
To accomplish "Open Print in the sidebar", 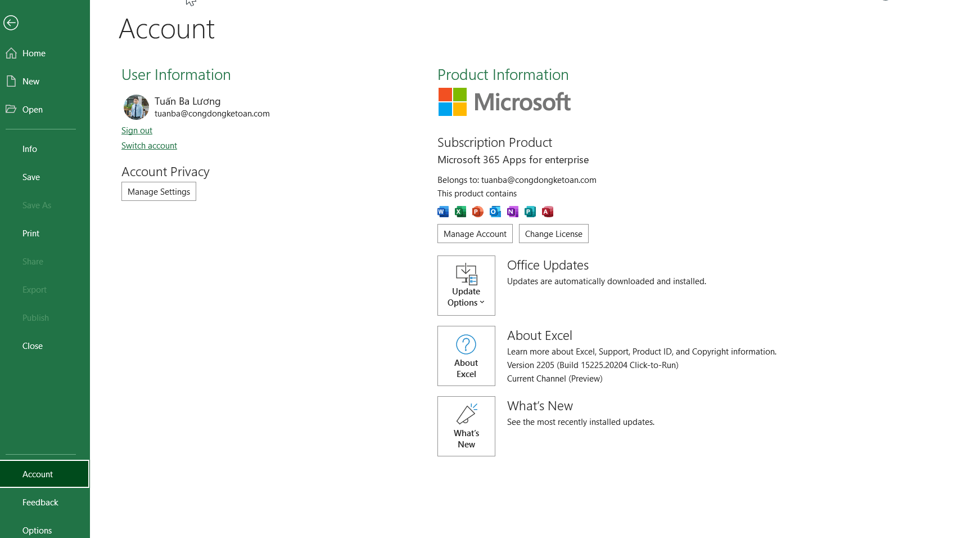I will point(45,233).
